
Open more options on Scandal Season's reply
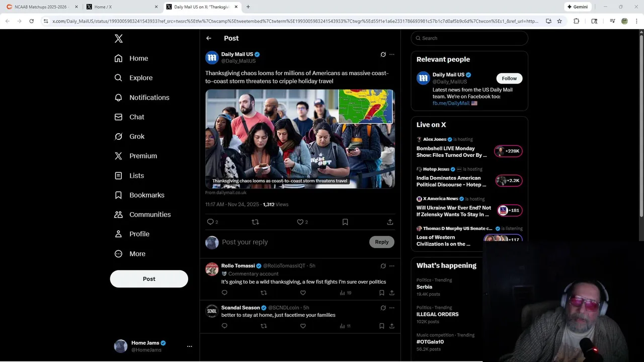(x=392, y=308)
